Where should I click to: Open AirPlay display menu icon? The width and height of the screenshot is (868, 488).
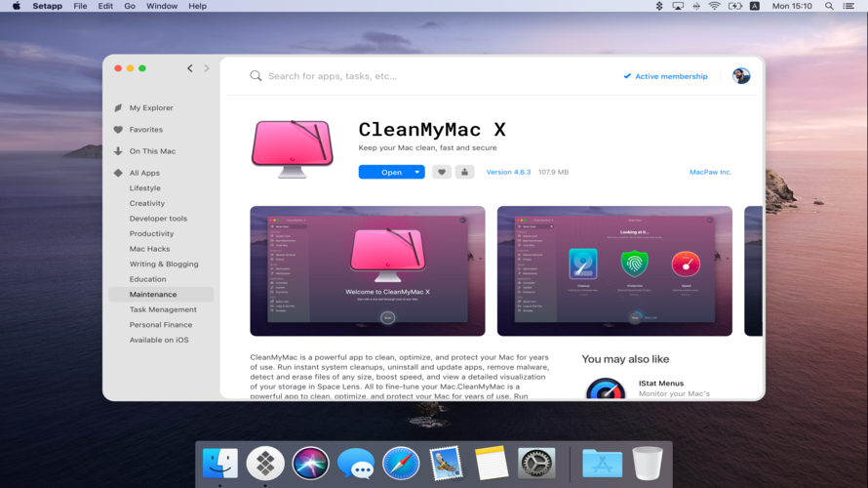[x=678, y=6]
